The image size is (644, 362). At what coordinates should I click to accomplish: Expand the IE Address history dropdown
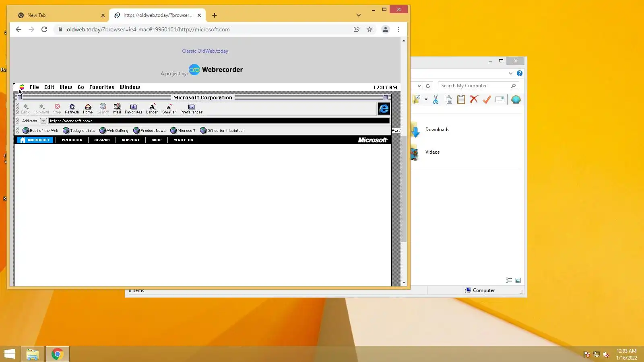point(43,121)
